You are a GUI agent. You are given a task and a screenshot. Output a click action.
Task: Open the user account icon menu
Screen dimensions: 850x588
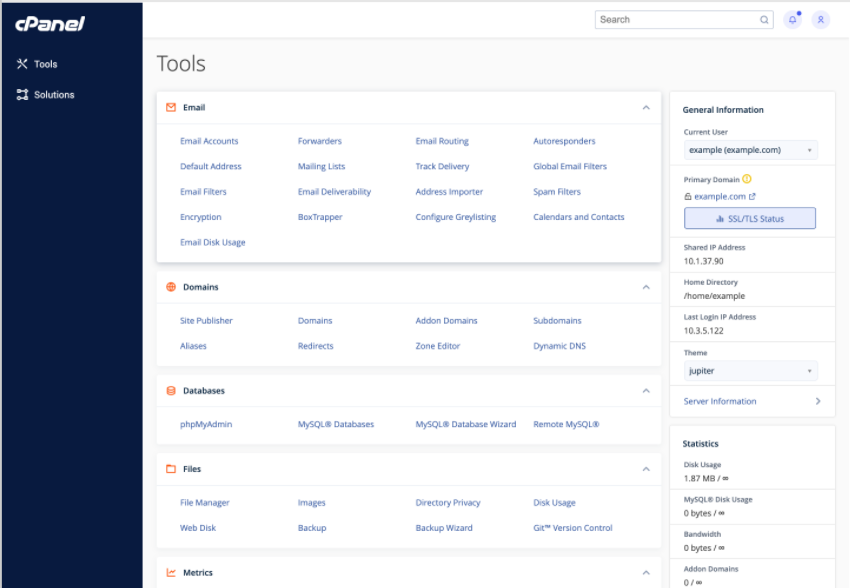point(821,20)
